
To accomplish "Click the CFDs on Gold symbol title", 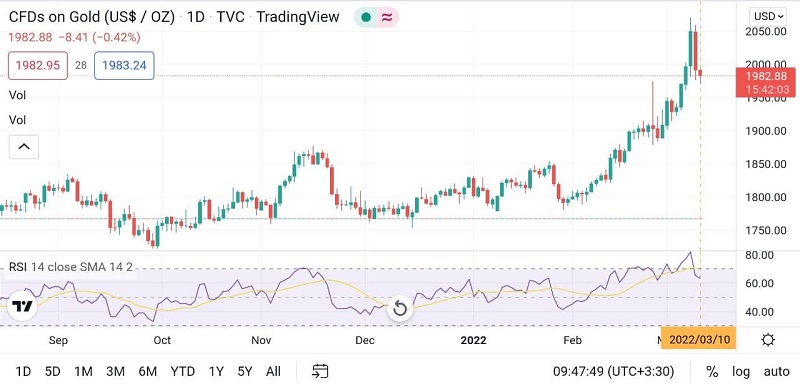I will pos(92,17).
